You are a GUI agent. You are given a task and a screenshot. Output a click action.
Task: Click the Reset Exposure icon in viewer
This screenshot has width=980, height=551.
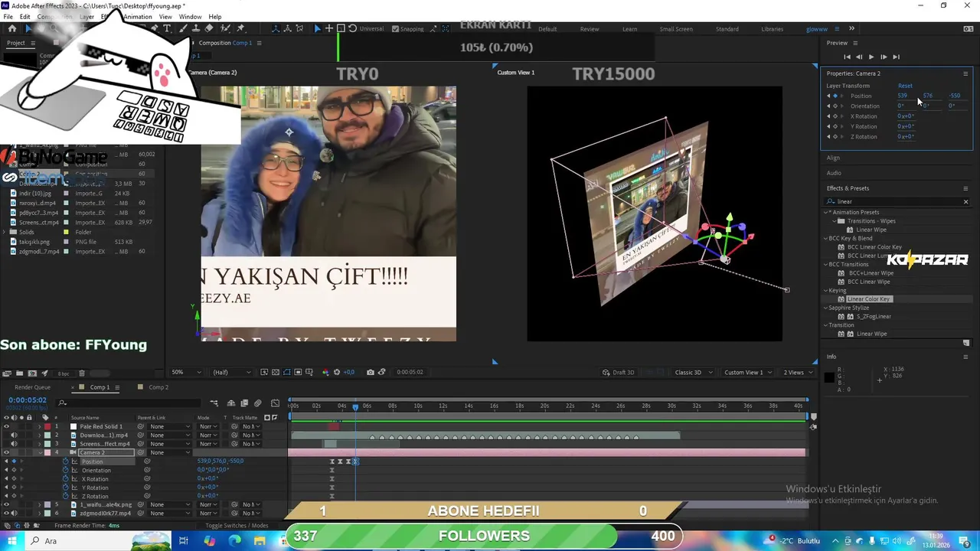337,372
